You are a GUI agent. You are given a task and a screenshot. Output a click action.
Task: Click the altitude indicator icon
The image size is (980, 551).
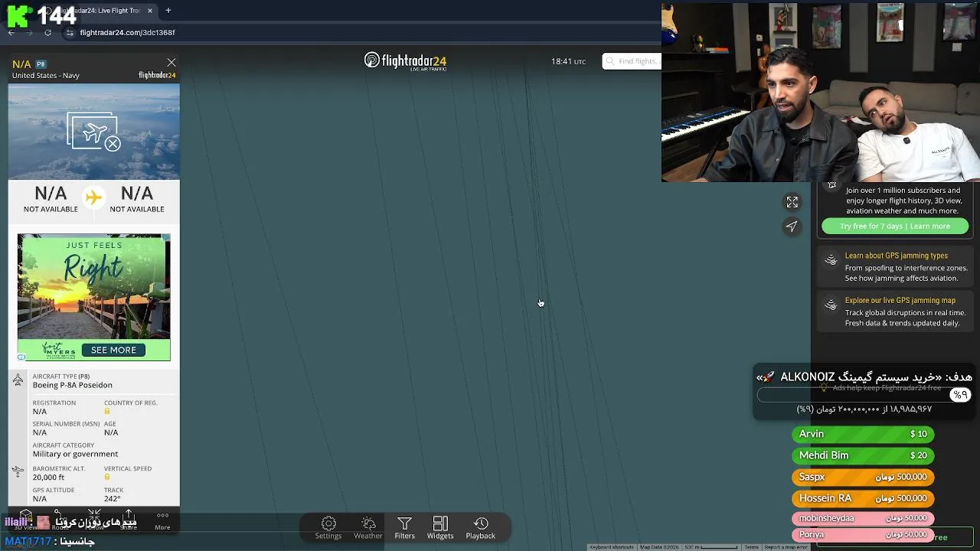18,472
